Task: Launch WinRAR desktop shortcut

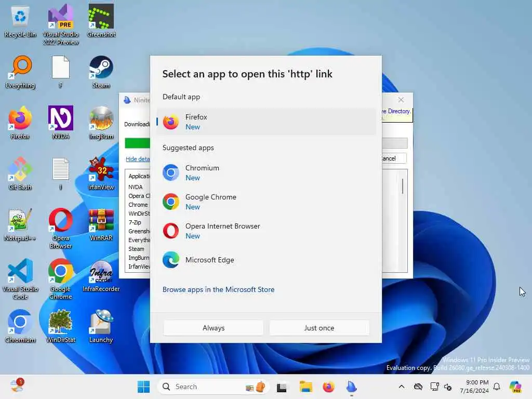Action: click(x=101, y=224)
